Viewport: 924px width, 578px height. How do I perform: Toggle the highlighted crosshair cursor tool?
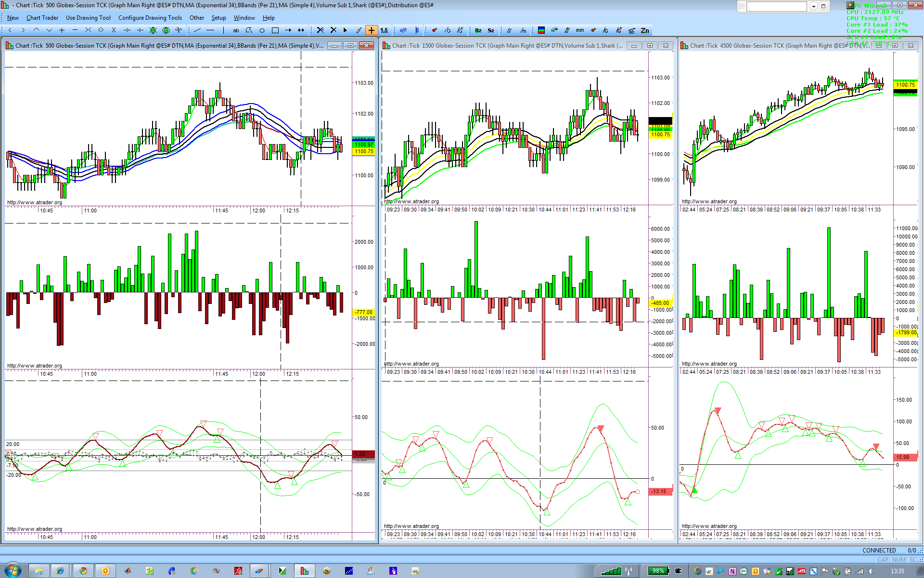(x=372, y=30)
